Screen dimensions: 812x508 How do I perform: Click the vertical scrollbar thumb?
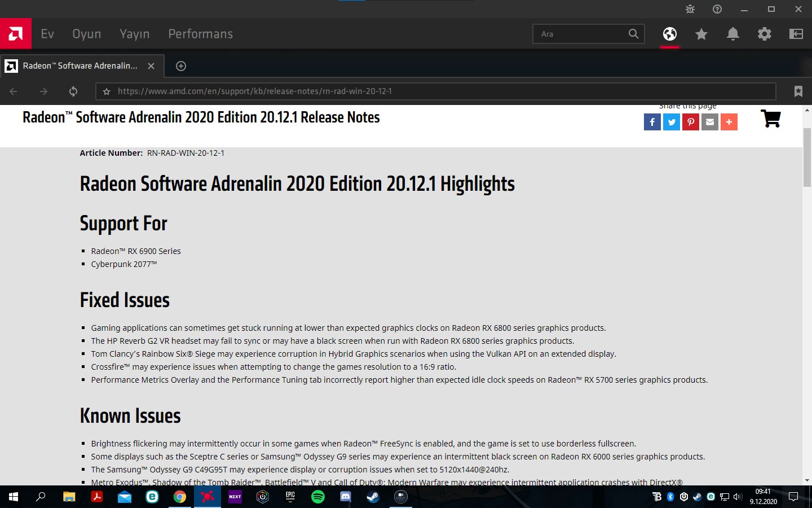coord(807,157)
